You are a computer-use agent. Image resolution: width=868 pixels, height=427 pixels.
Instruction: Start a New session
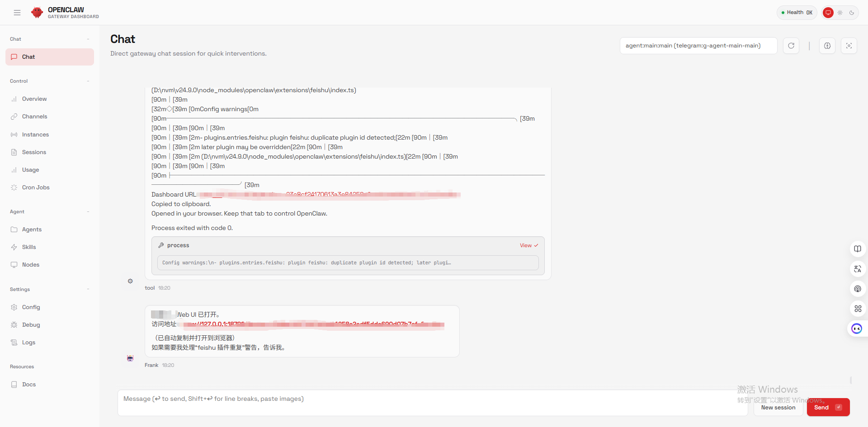(778, 408)
